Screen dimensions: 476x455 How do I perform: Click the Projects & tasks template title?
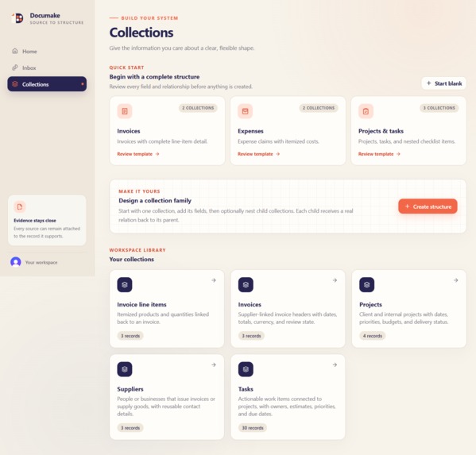[x=381, y=131]
